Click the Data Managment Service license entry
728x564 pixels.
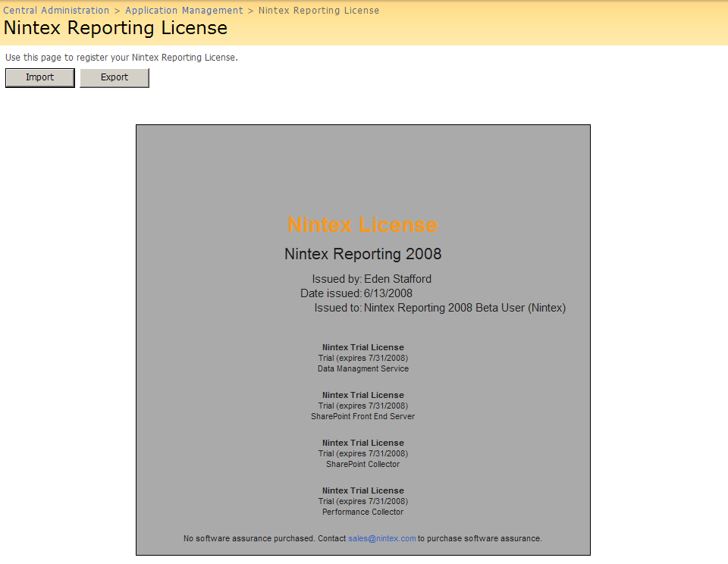tap(362, 368)
